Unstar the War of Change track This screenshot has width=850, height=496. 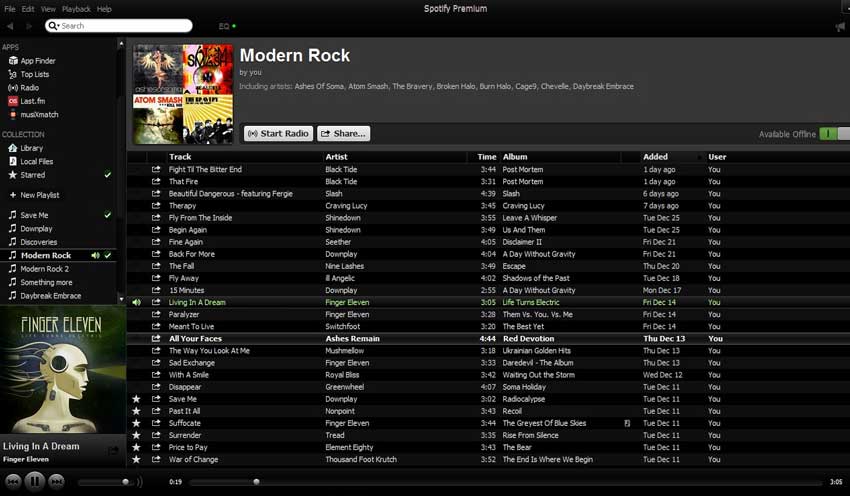[x=137, y=460]
